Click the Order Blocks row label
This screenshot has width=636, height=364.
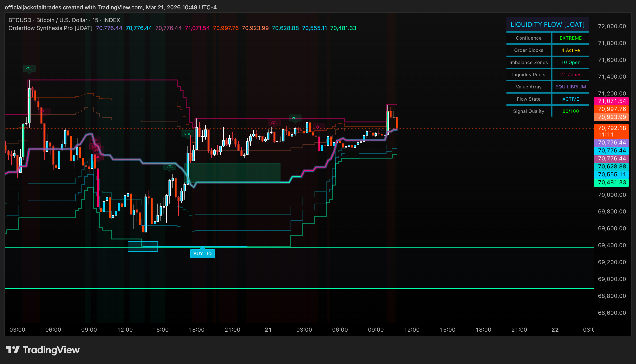pyautogui.click(x=529, y=50)
